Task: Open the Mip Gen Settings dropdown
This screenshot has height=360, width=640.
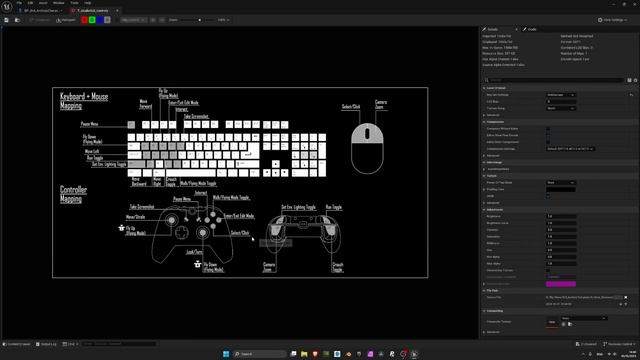Action: [x=561, y=95]
